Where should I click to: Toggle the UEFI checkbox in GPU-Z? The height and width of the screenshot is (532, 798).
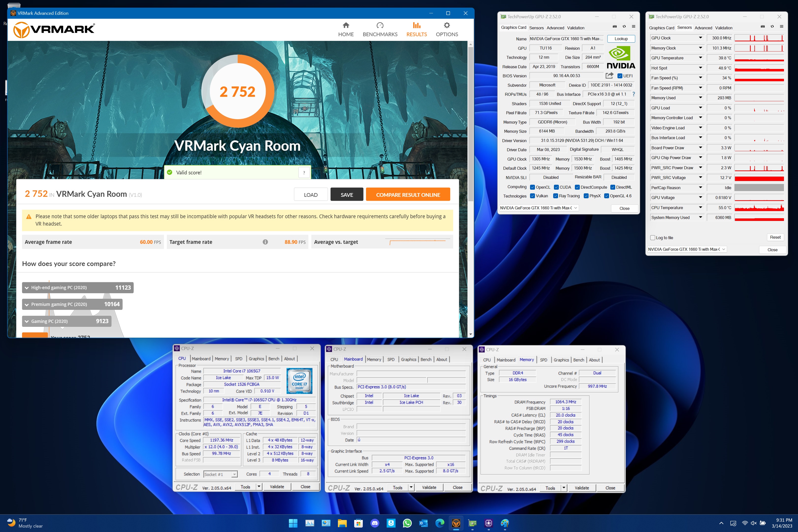(620, 76)
